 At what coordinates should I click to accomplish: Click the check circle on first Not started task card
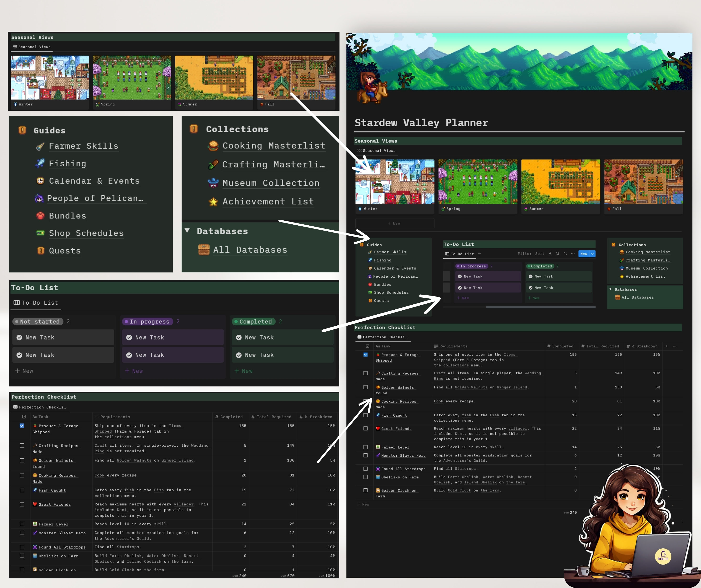coord(19,337)
